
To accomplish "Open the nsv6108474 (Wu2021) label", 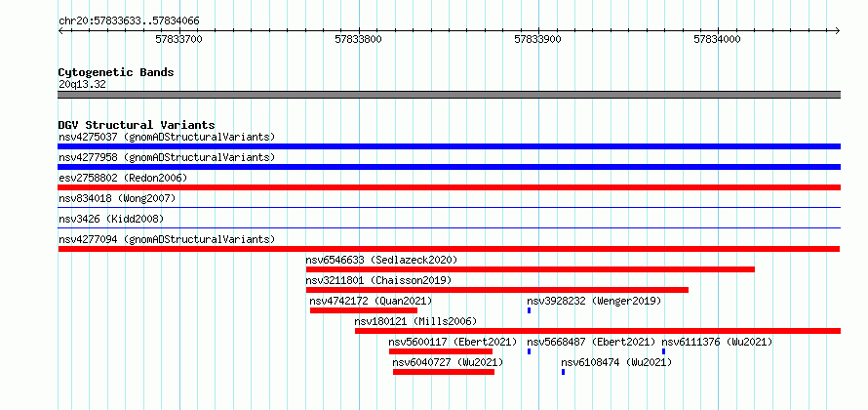I will (616, 362).
